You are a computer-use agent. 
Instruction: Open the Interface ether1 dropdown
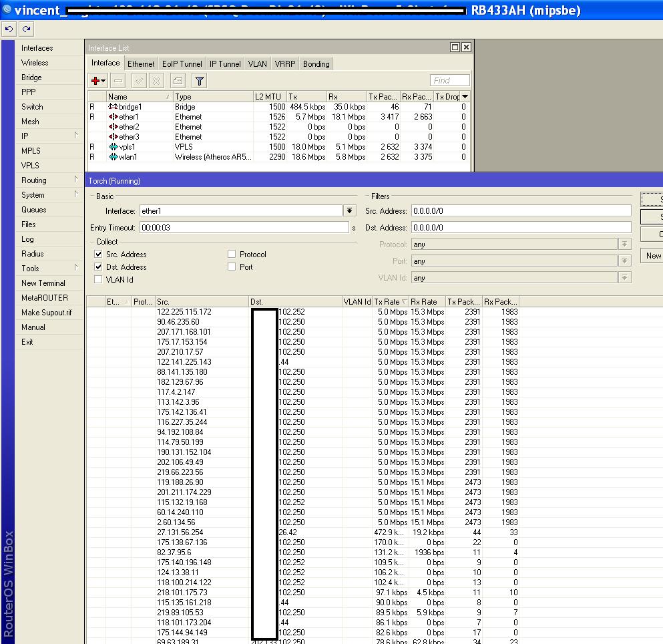[349, 211]
